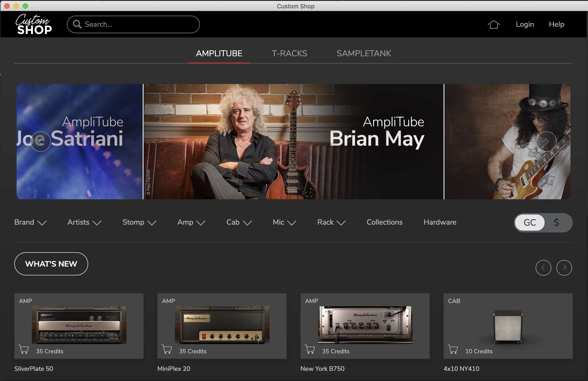Add MiniPlex 20 to cart
588x381 pixels.
[x=167, y=349]
